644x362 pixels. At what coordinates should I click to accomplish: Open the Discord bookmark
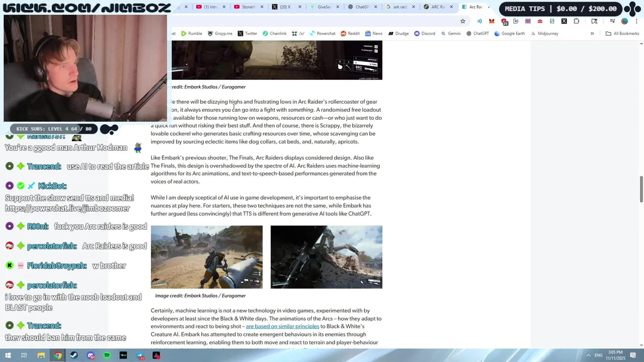(425, 34)
